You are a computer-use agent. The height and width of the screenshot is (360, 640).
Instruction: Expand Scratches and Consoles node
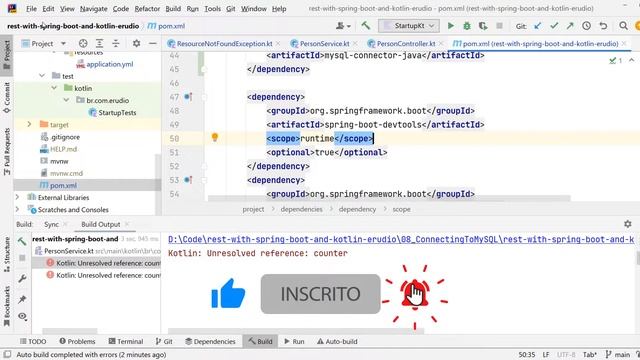[17, 209]
